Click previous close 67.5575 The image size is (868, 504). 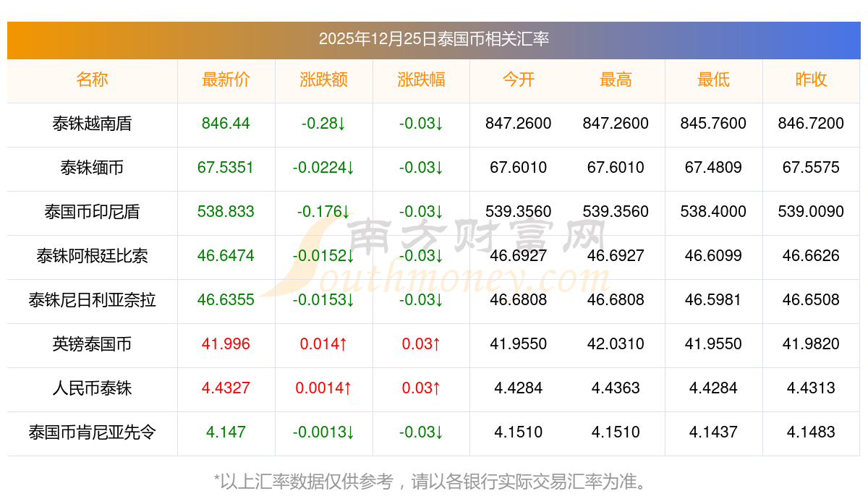tap(811, 168)
